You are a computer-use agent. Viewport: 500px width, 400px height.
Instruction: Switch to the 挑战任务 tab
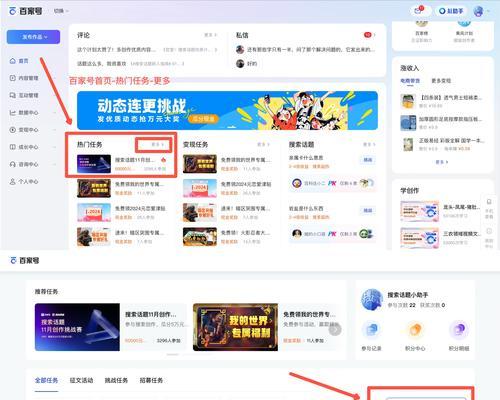[116, 380]
